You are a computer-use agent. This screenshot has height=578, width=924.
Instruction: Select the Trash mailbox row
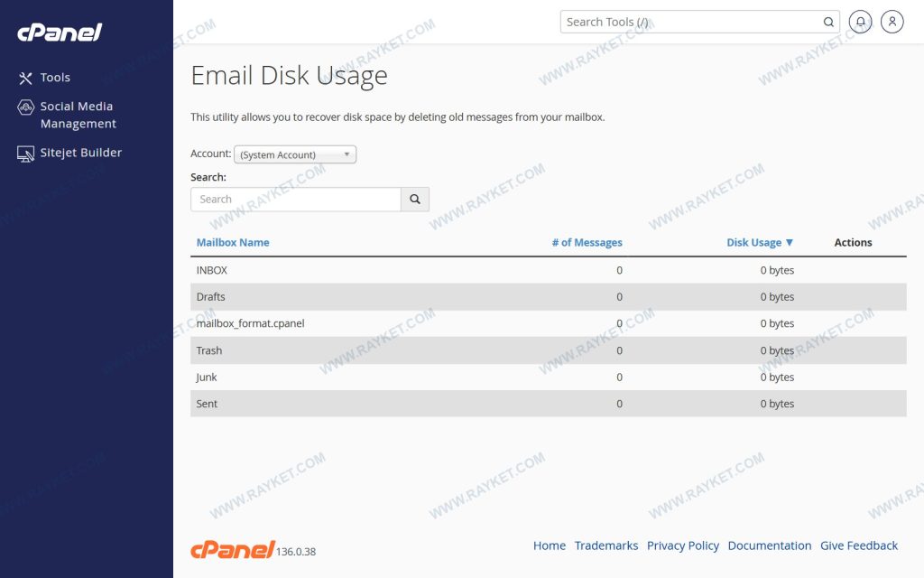pyautogui.click(x=548, y=350)
